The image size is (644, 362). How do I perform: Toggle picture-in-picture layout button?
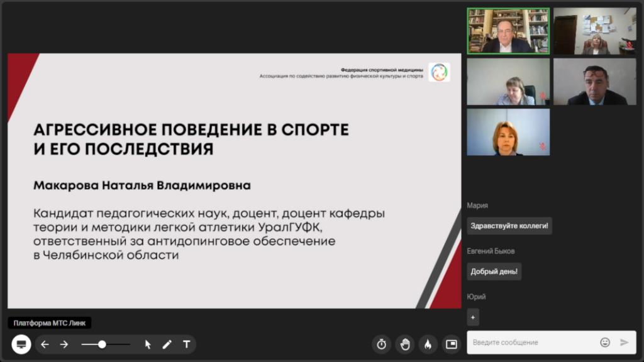point(451,344)
